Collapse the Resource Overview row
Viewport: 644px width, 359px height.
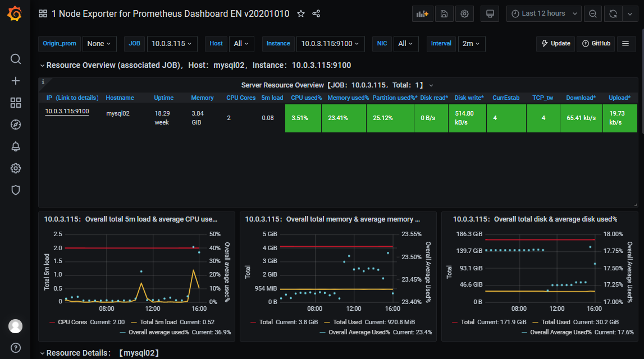[43, 66]
